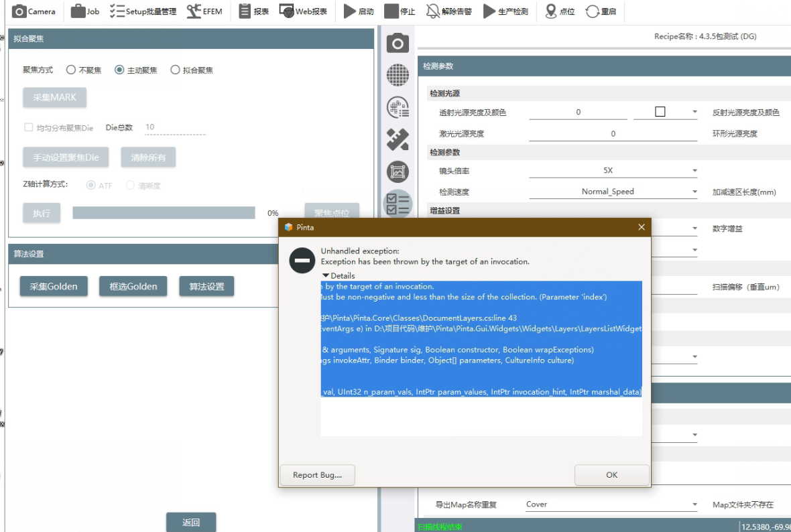Open the Setup批量管理 menu item
The image size is (791, 532).
117,11
